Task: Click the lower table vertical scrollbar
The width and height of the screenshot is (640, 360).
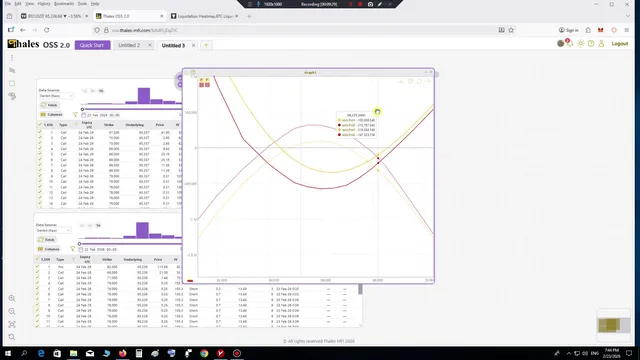Action: click(360, 289)
